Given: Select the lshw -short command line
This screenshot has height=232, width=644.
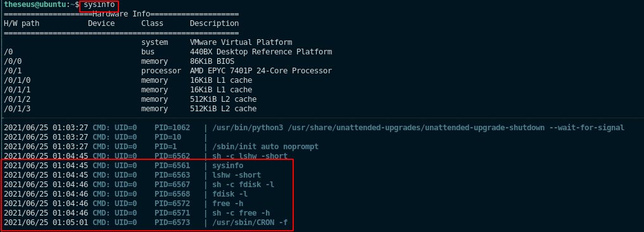Looking at the screenshot, I should click(x=132, y=175).
